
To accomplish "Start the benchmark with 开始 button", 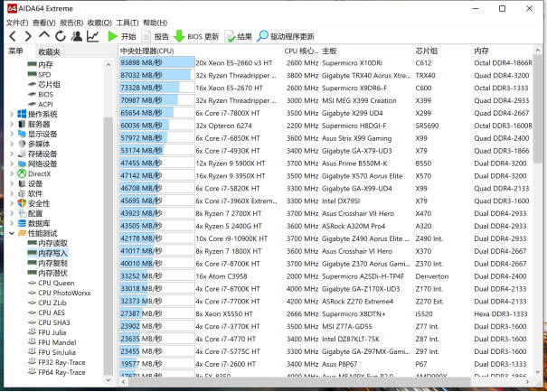I will [x=122, y=36].
